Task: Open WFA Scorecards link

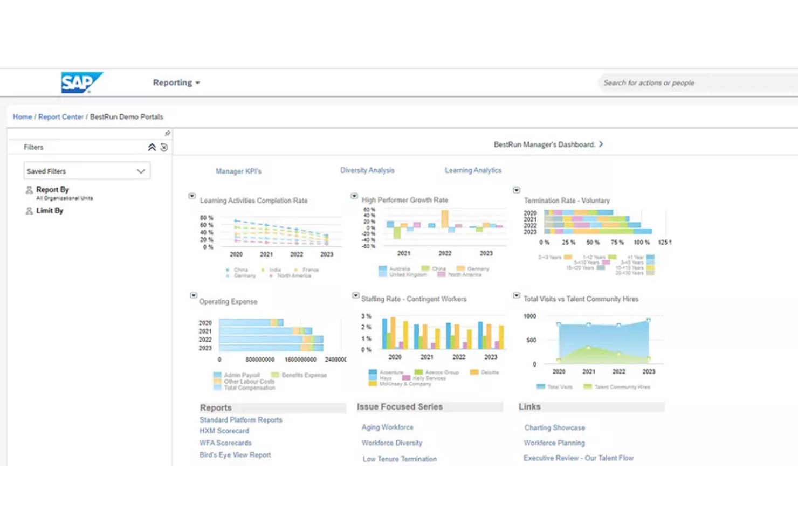Action: pyautogui.click(x=225, y=443)
